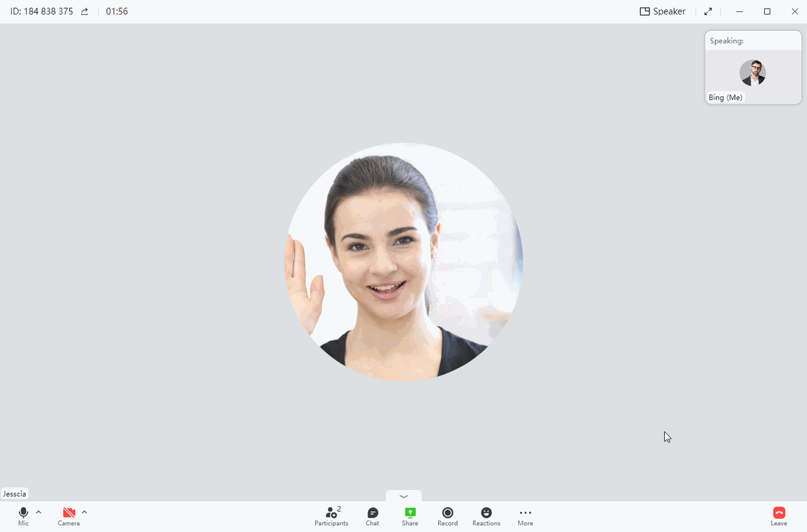The image size is (807, 532).
Task: Mute the Mic
Action: [x=23, y=516]
